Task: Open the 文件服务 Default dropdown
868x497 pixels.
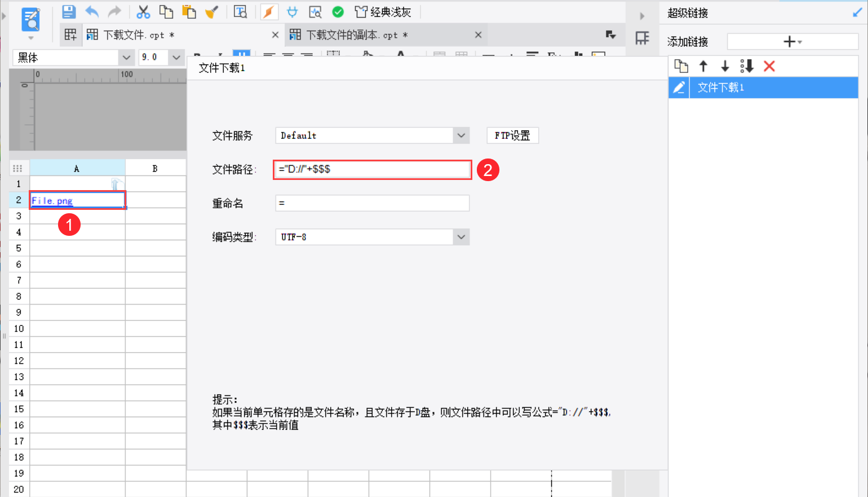Action: point(461,135)
